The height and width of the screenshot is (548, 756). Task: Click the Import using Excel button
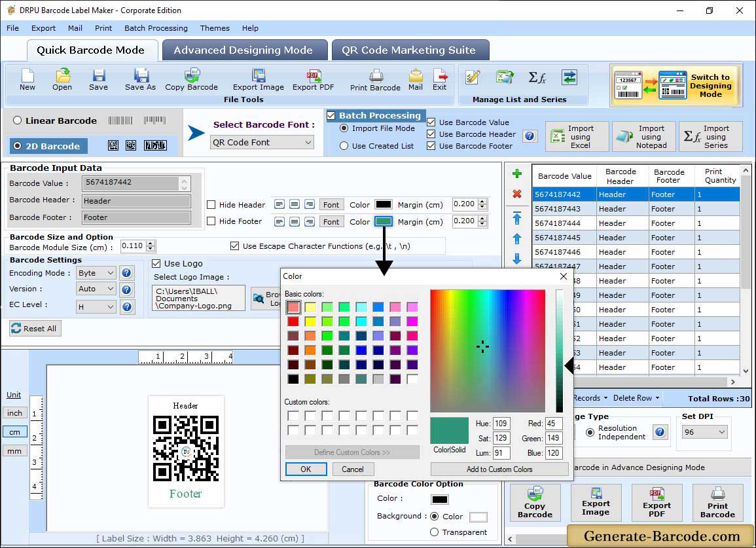[x=577, y=137]
